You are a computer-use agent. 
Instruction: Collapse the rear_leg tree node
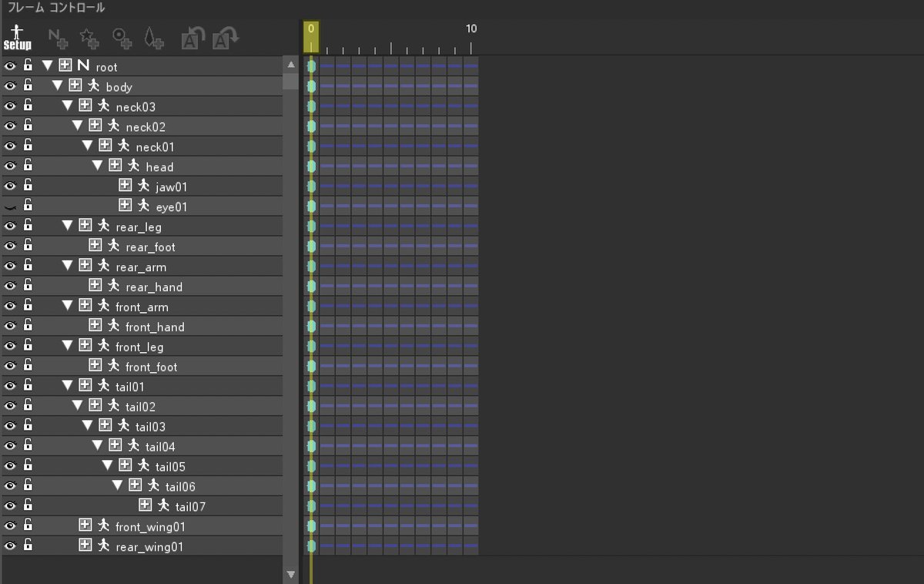(x=68, y=227)
